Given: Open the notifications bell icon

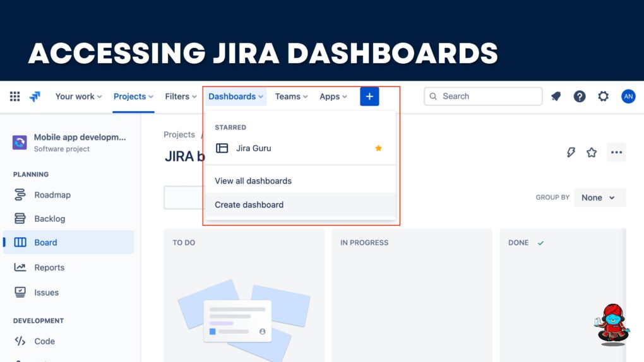Looking at the screenshot, I should (x=556, y=96).
